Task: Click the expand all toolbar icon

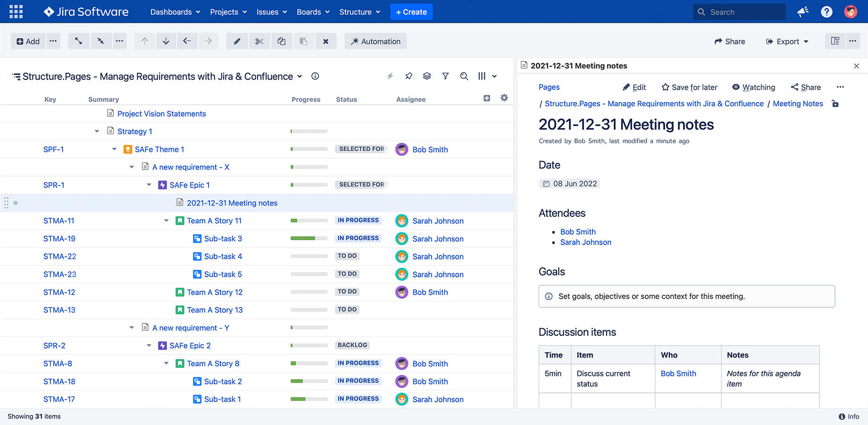Action: click(79, 41)
